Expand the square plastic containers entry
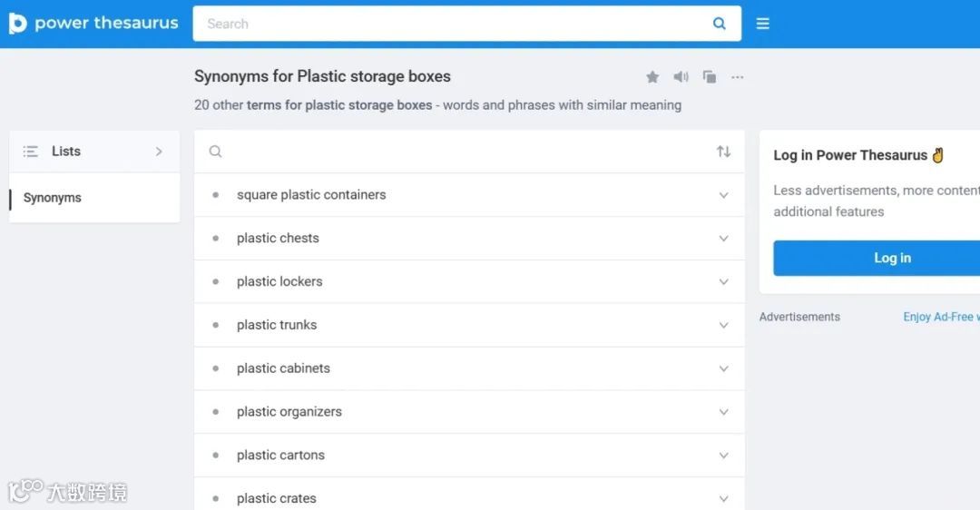 [x=723, y=195]
